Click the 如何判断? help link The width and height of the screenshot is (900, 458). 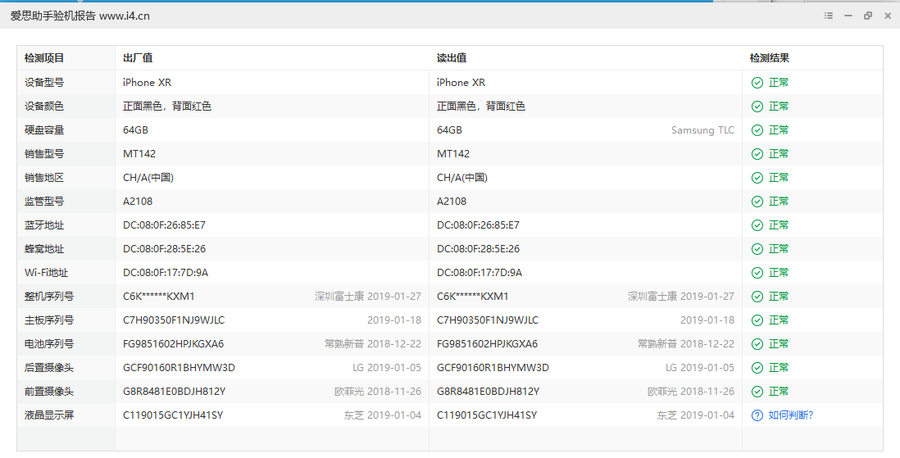791,415
